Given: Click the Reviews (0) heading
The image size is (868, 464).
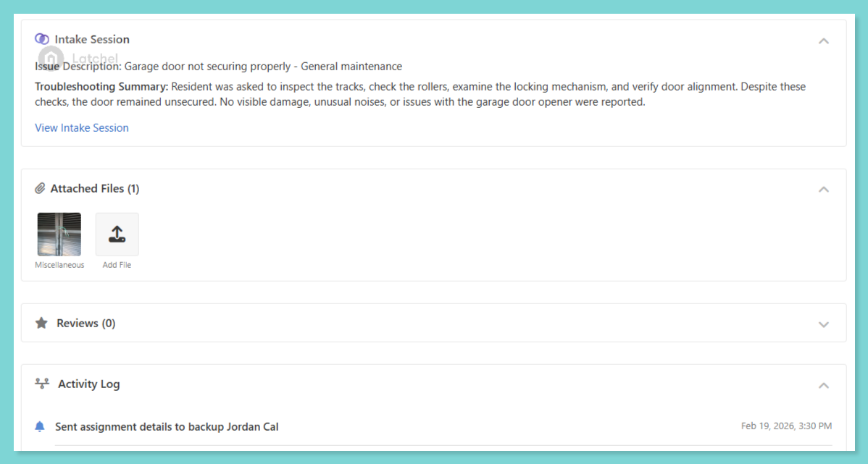Looking at the screenshot, I should (85, 323).
